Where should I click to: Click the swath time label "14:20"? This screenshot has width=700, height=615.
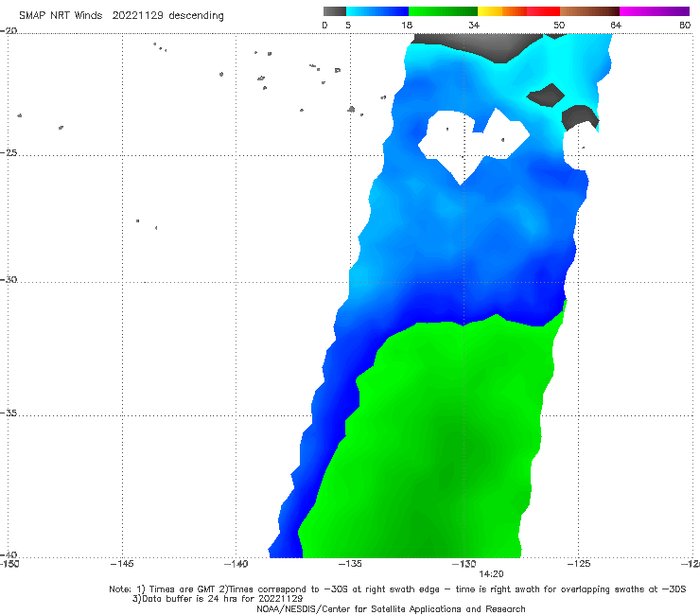point(491,574)
